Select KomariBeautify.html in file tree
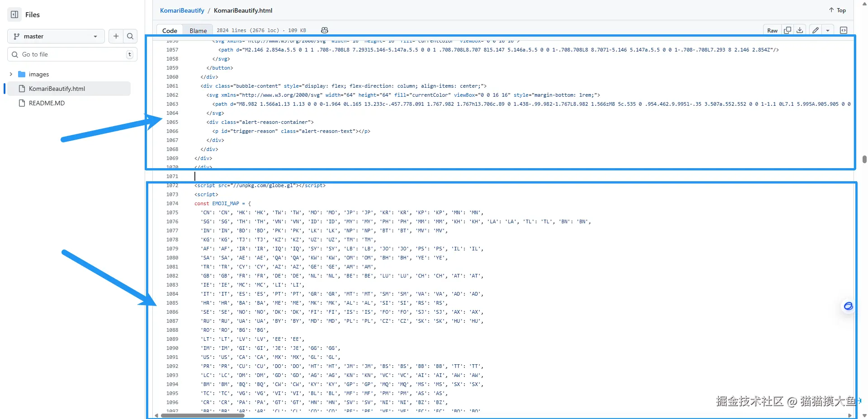 click(68, 89)
